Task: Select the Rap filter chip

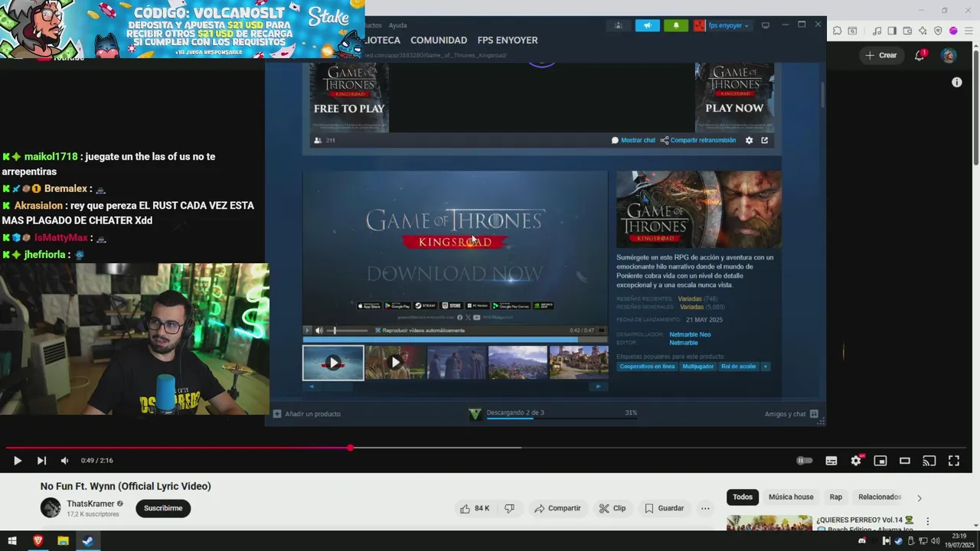Action: (x=836, y=497)
